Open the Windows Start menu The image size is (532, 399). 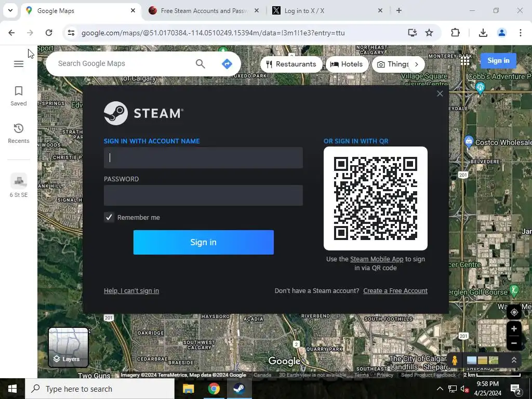[12, 389]
